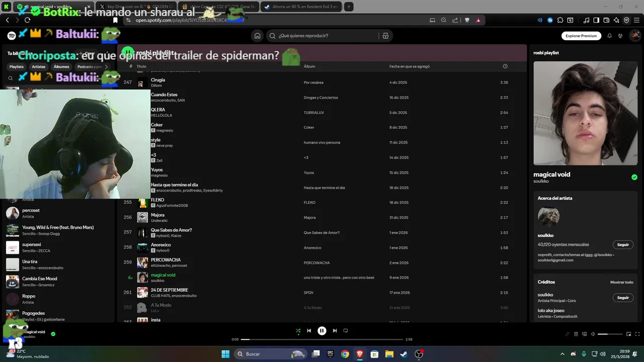Screen dimensions: 644x362
Task: Click the browser back arrow
Action: (x=7, y=20)
